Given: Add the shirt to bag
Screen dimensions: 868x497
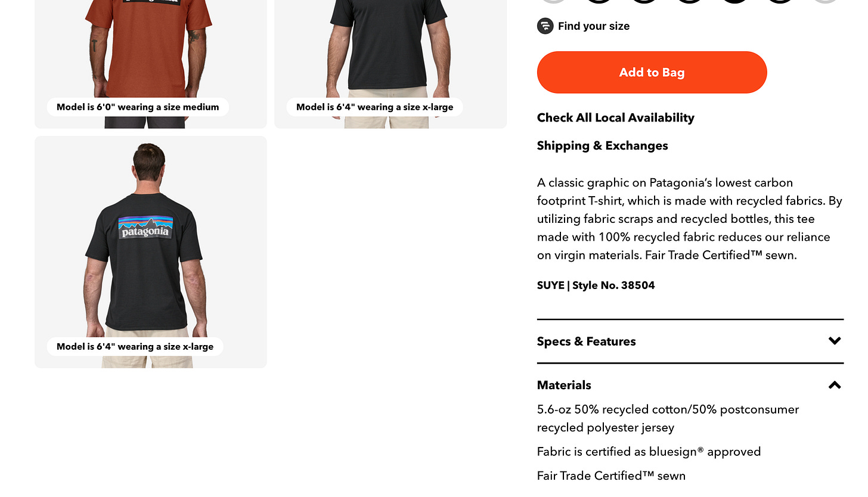Looking at the screenshot, I should click(652, 72).
